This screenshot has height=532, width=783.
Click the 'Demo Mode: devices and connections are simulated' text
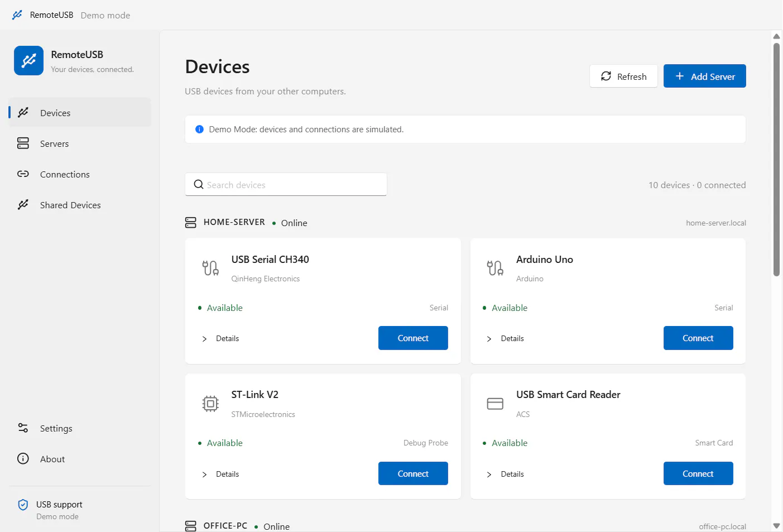pyautogui.click(x=306, y=130)
